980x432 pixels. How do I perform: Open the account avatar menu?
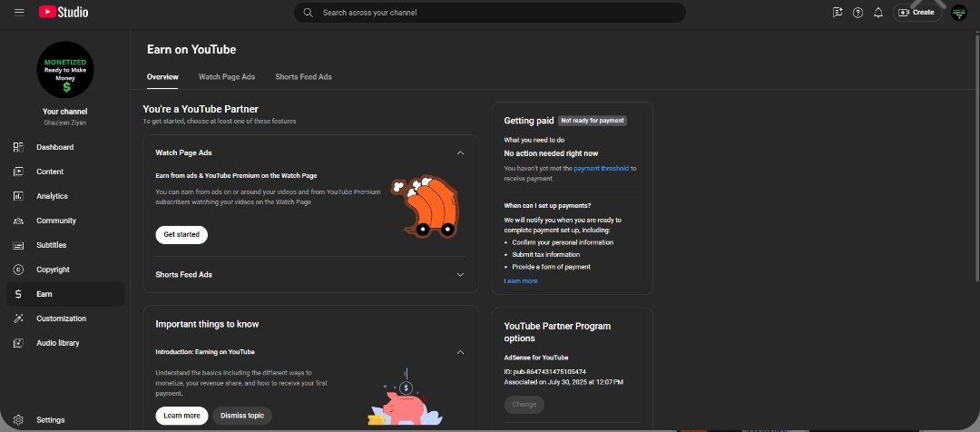coord(959,13)
